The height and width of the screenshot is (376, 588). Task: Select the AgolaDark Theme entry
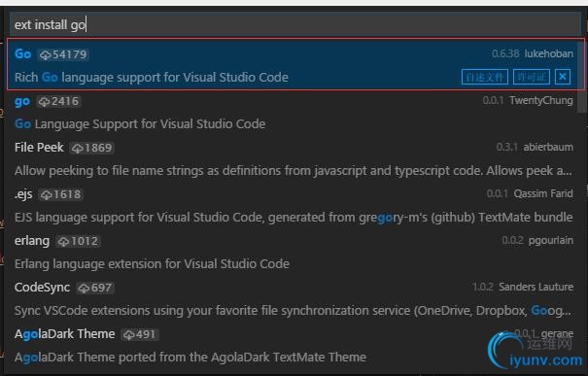295,345
